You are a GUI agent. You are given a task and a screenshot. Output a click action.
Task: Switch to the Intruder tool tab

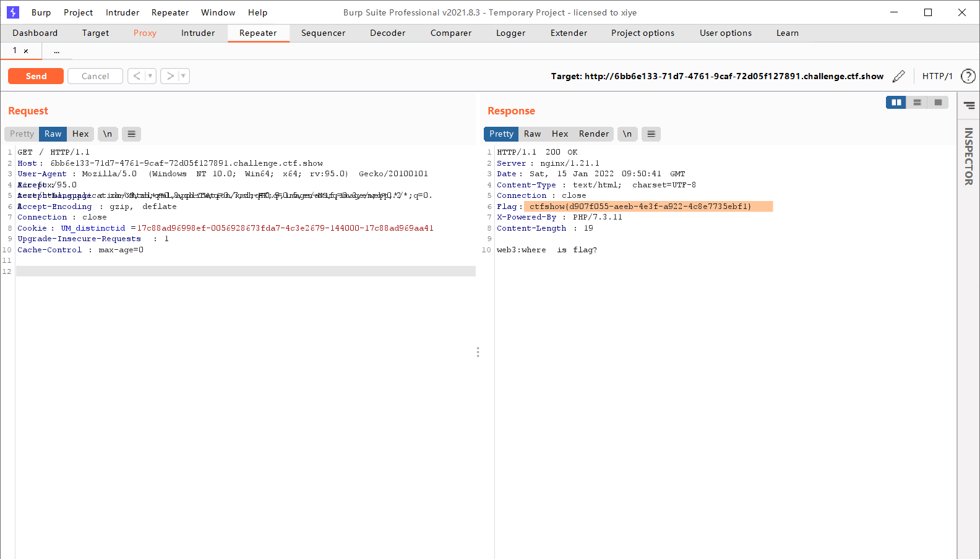(198, 33)
